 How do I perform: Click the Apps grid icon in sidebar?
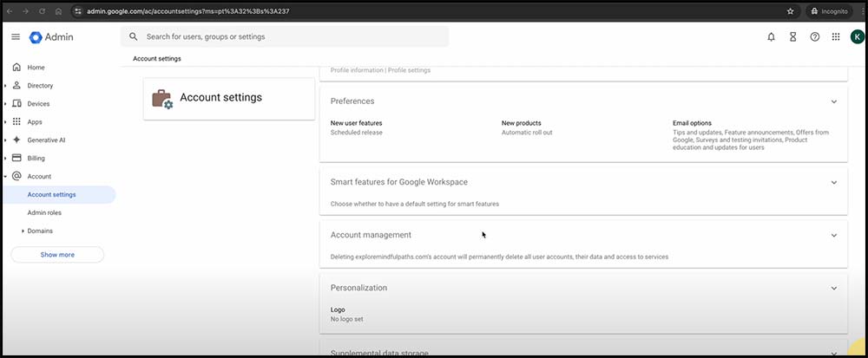(16, 122)
